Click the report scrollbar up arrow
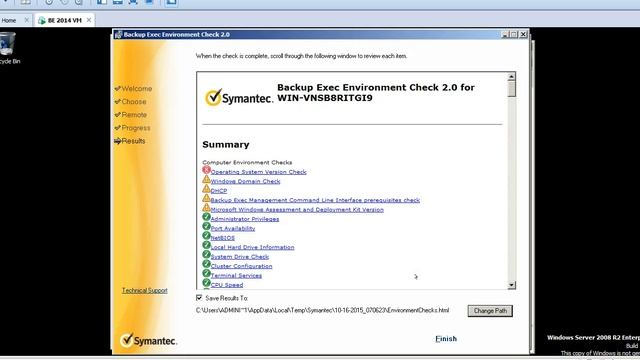 511,76
